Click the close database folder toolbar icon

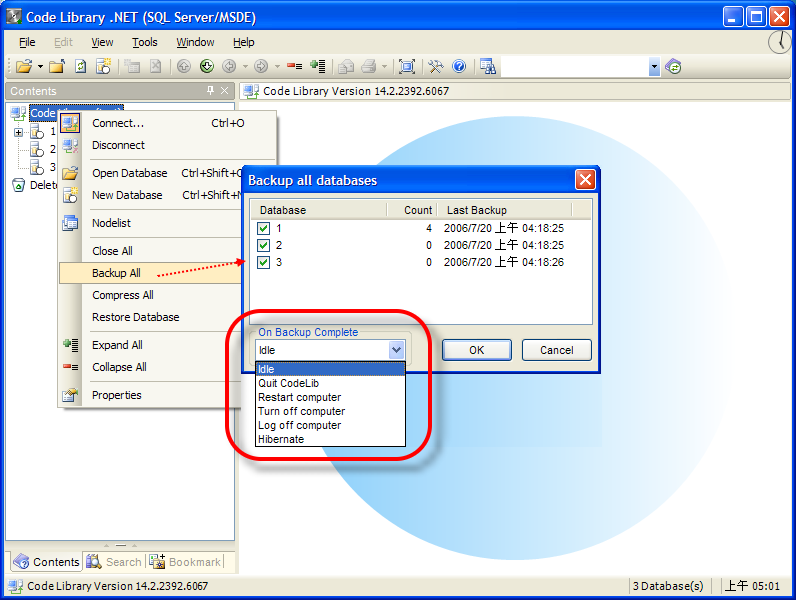(57, 66)
